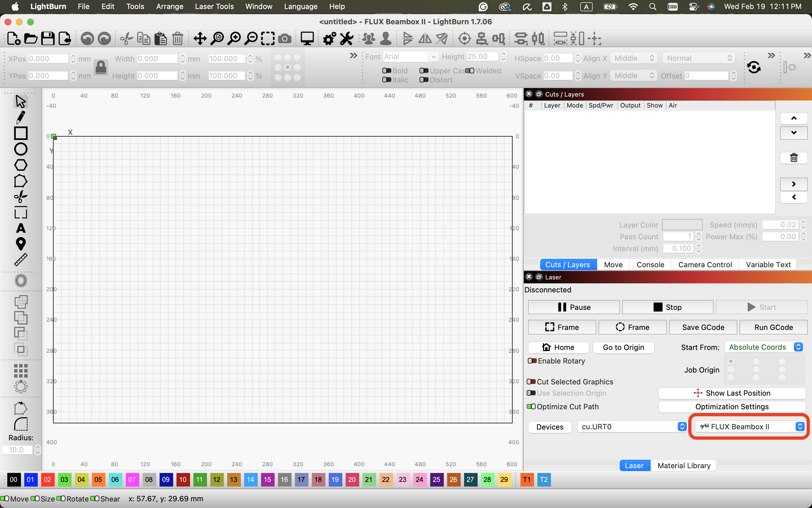Click the Open File folder icon
This screenshot has width=812, height=508.
[30, 39]
